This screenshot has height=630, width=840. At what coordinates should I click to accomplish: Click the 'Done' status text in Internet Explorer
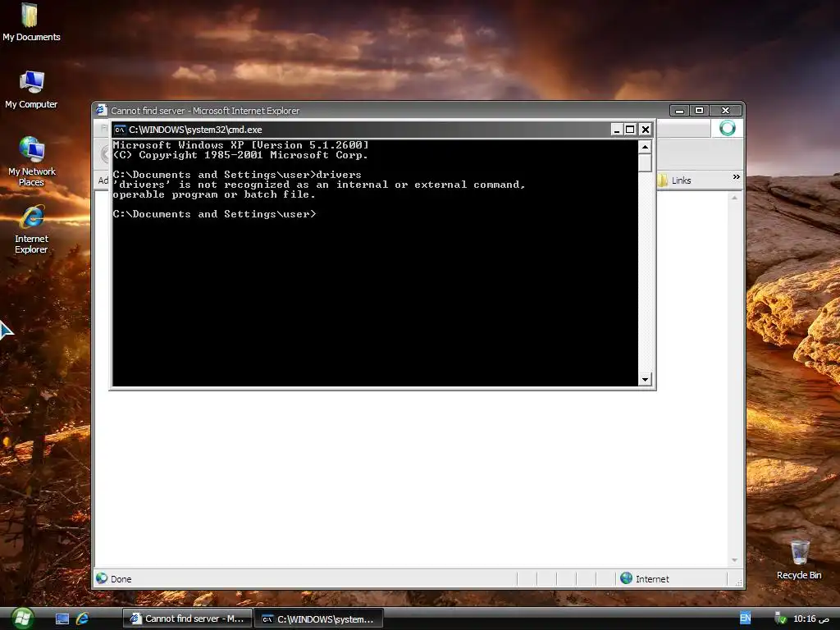tap(121, 579)
